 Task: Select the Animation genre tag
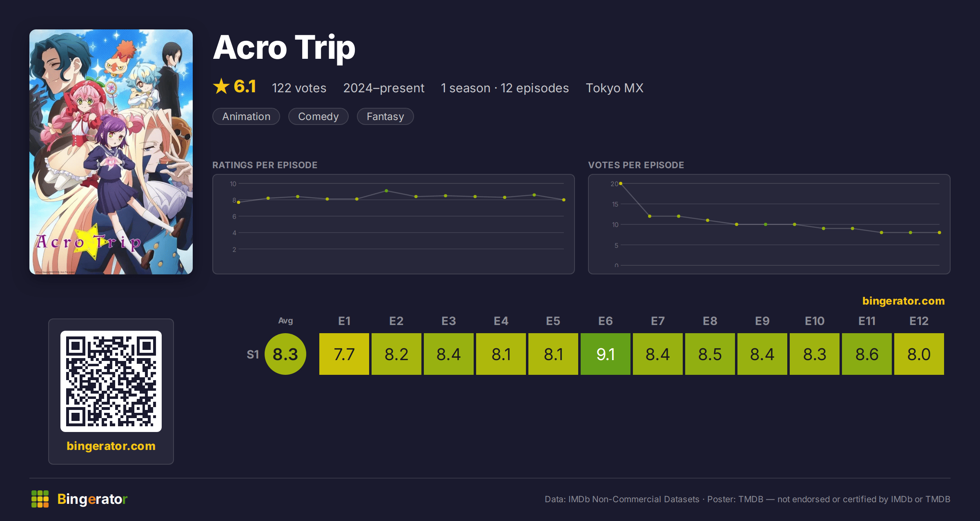[246, 116]
